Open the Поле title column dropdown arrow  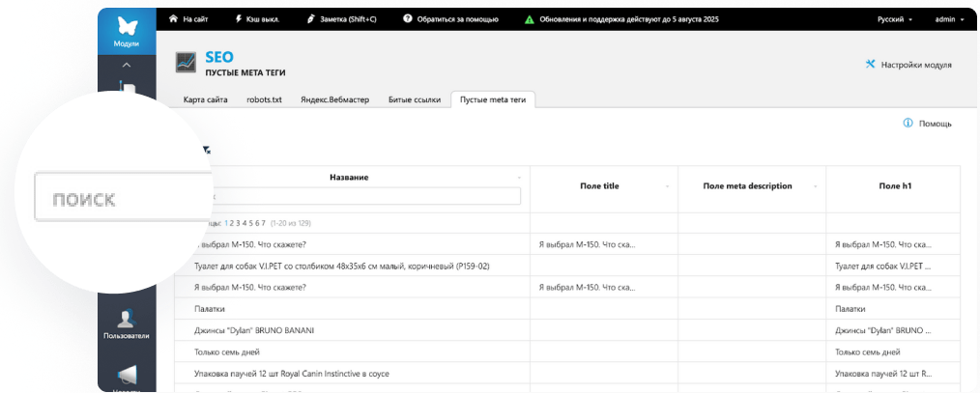click(668, 186)
